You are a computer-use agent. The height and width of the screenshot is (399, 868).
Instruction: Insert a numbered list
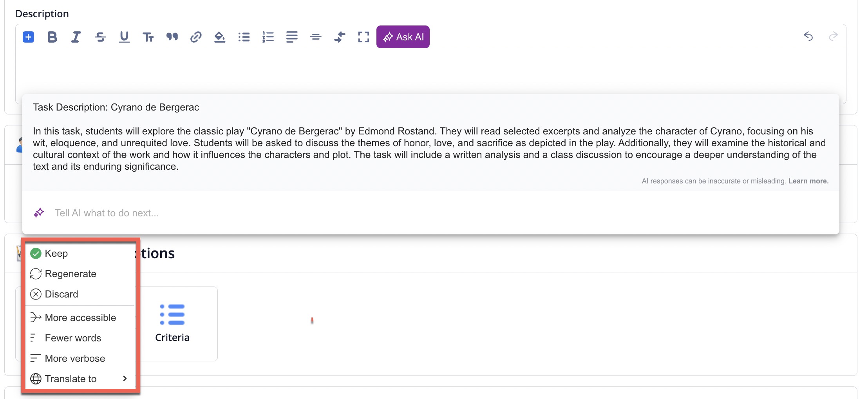[x=268, y=37]
